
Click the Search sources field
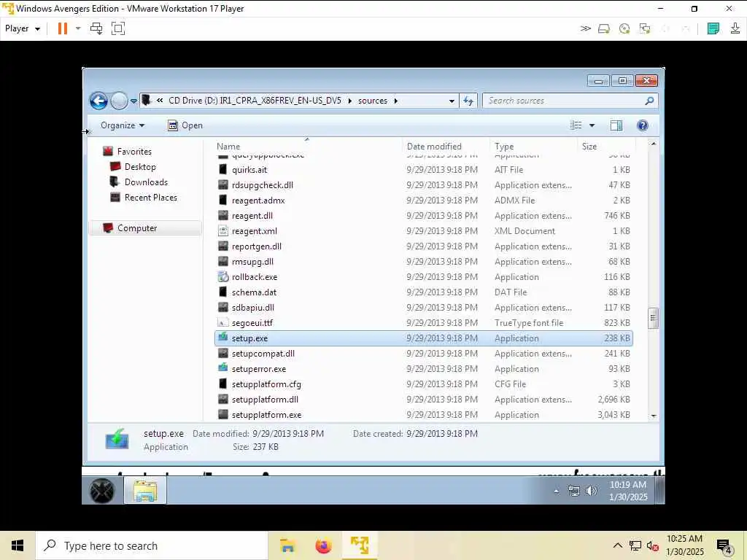point(570,101)
